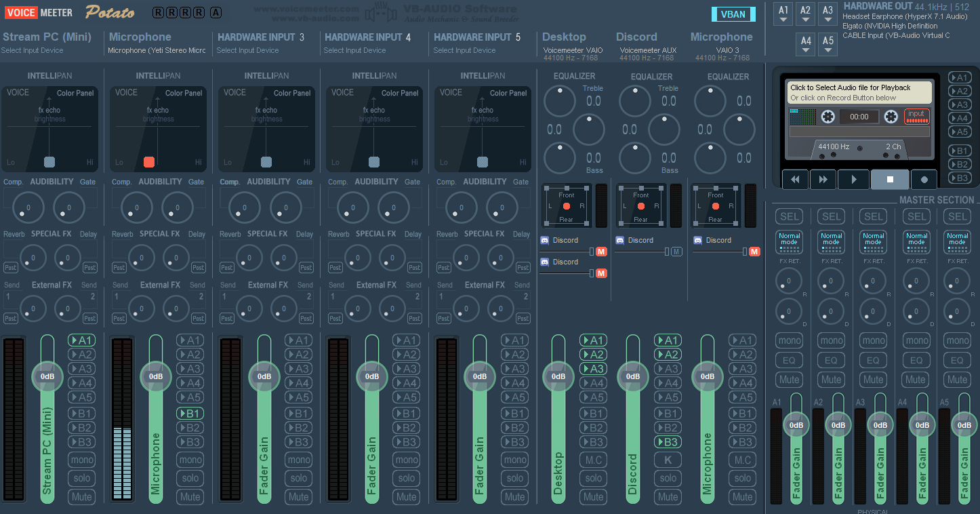Screen dimensions: 980x514
Task: Enable A5 on the cassette recorder routing
Action: (959, 132)
